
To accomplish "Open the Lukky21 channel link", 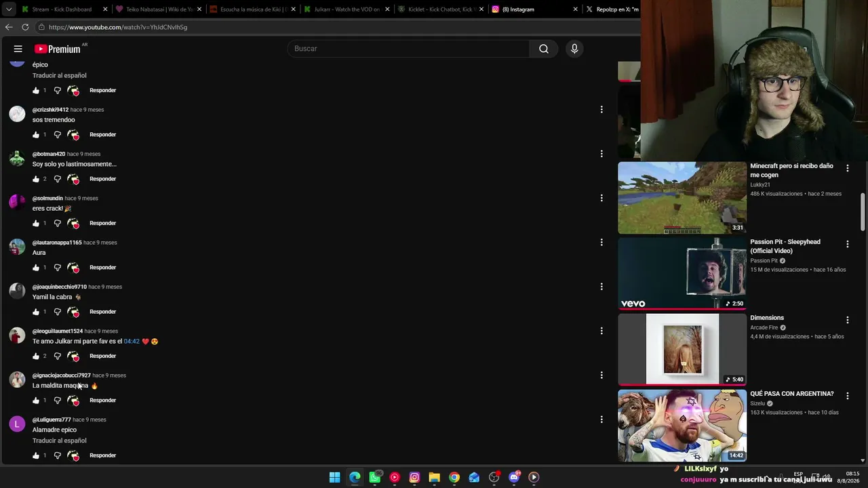I will [760, 185].
